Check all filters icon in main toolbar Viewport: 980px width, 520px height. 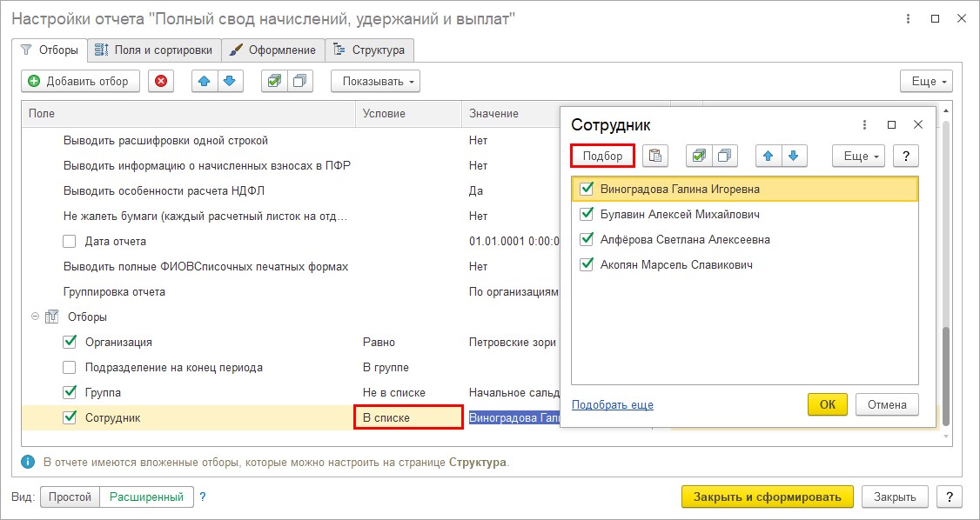tap(274, 81)
